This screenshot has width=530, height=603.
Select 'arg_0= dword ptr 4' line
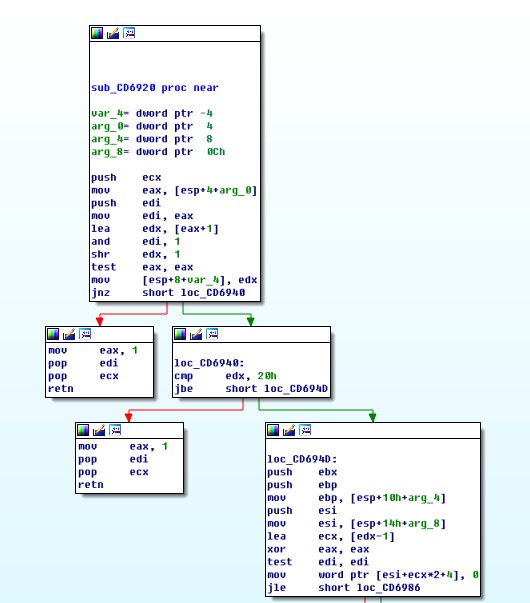[152, 126]
